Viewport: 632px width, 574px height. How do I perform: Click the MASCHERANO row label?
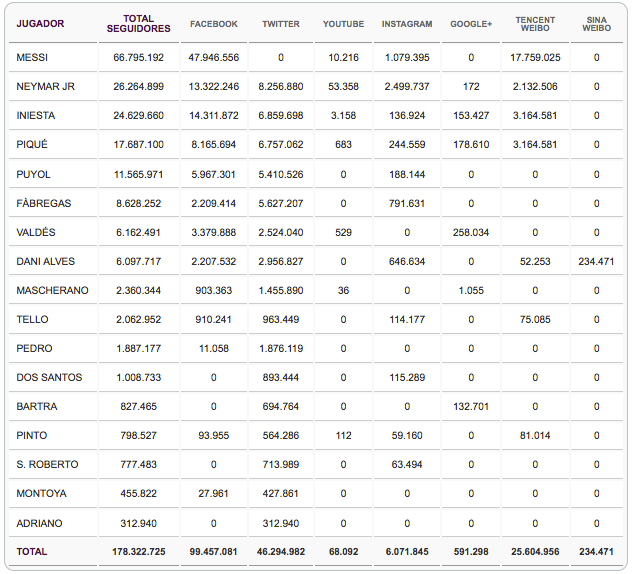pos(52,291)
